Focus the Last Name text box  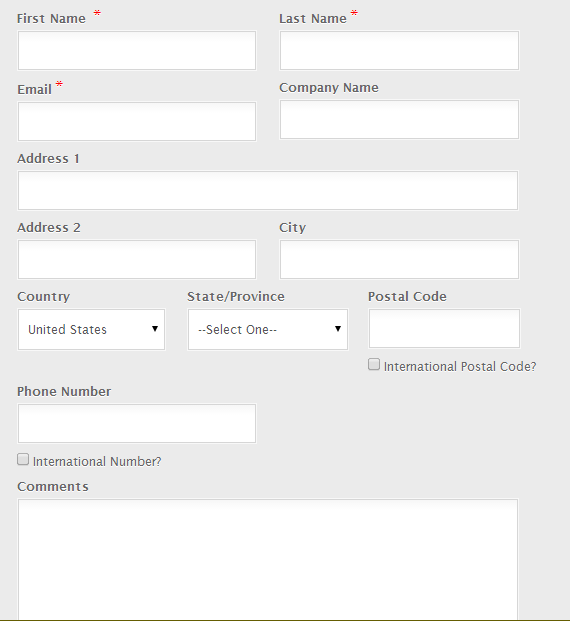(399, 51)
